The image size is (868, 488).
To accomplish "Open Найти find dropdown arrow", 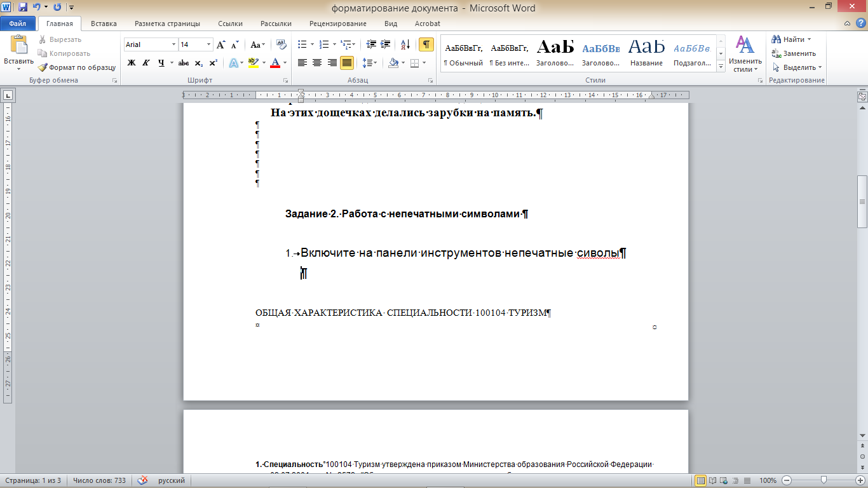I will tap(809, 39).
